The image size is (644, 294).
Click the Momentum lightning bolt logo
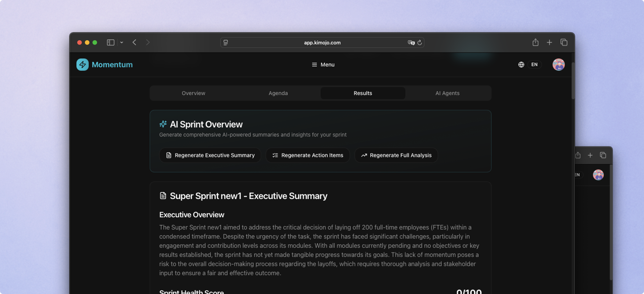[x=83, y=65]
